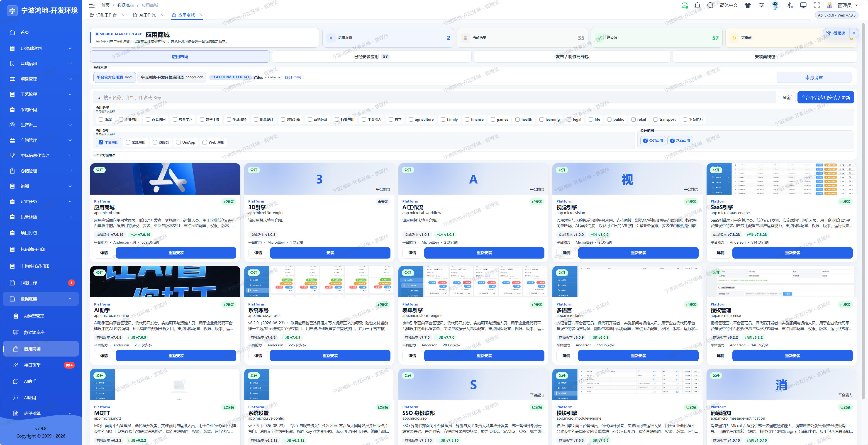The height and width of the screenshot is (445, 868).
Task: Click the 来源设置 button
Action: pyautogui.click(x=814, y=78)
